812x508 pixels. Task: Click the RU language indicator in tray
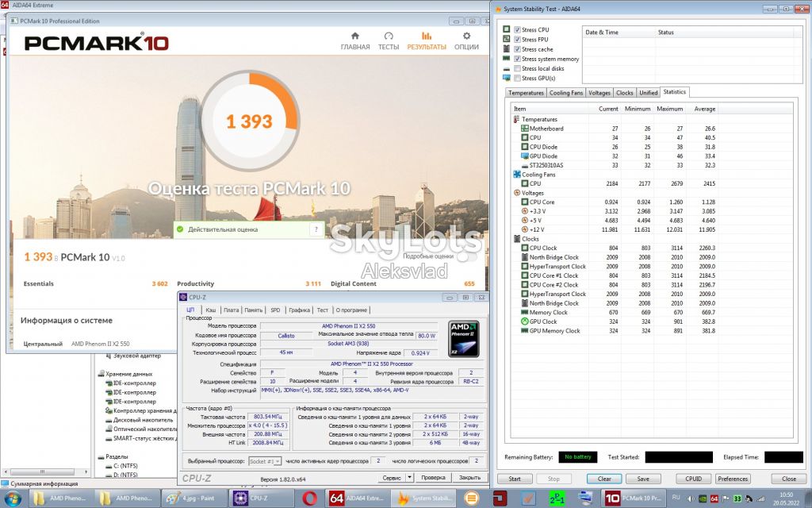pos(676,497)
